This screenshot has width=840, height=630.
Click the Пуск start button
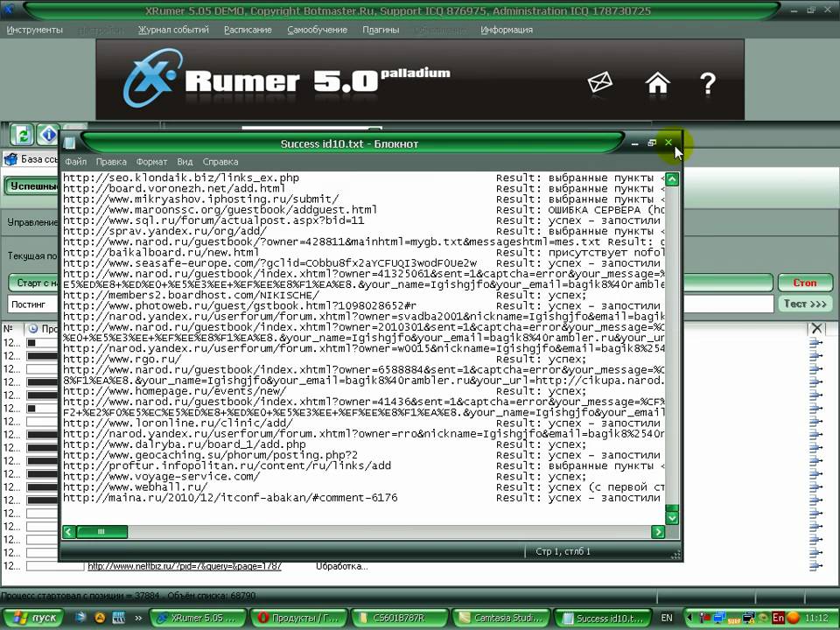[x=34, y=618]
